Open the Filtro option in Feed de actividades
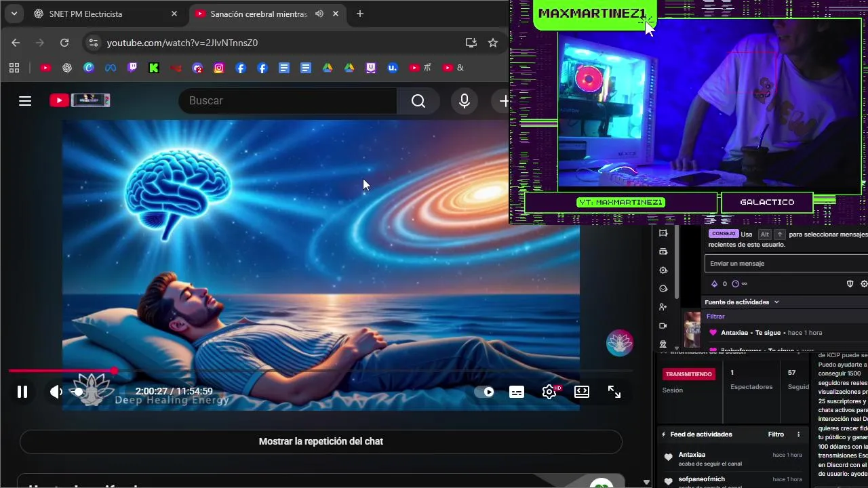The width and height of the screenshot is (868, 488). [x=776, y=434]
